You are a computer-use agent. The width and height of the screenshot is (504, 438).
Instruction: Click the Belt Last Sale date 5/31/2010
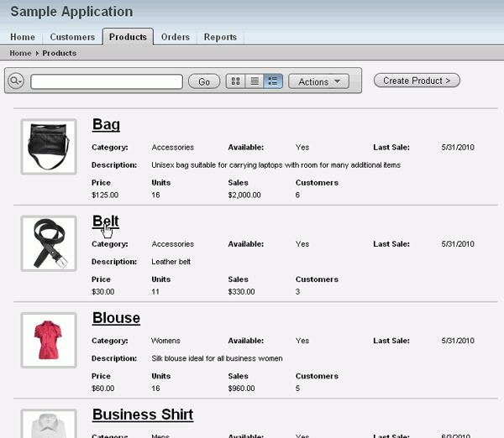click(x=458, y=244)
